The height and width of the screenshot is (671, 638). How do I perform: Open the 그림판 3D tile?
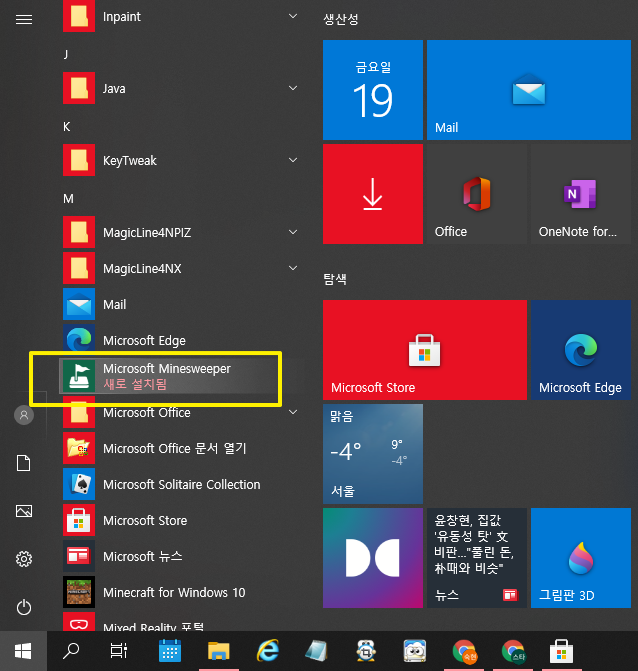[x=581, y=558]
